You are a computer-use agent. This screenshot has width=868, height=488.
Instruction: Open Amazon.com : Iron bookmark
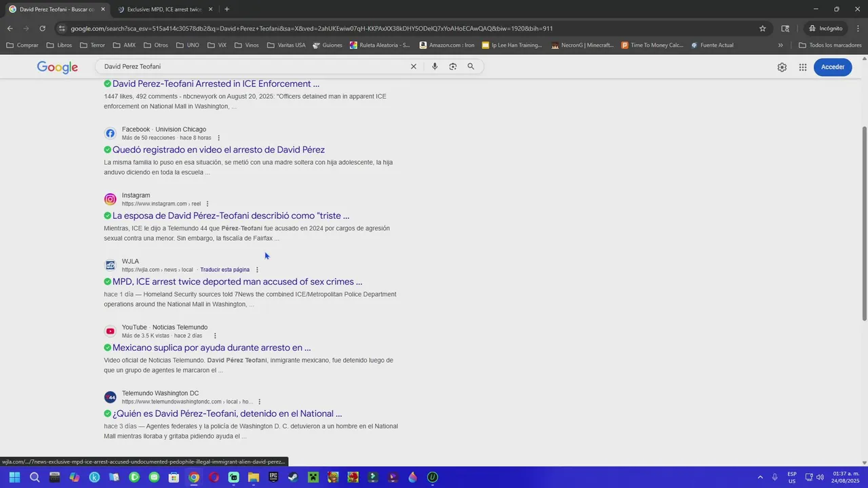coord(447,45)
